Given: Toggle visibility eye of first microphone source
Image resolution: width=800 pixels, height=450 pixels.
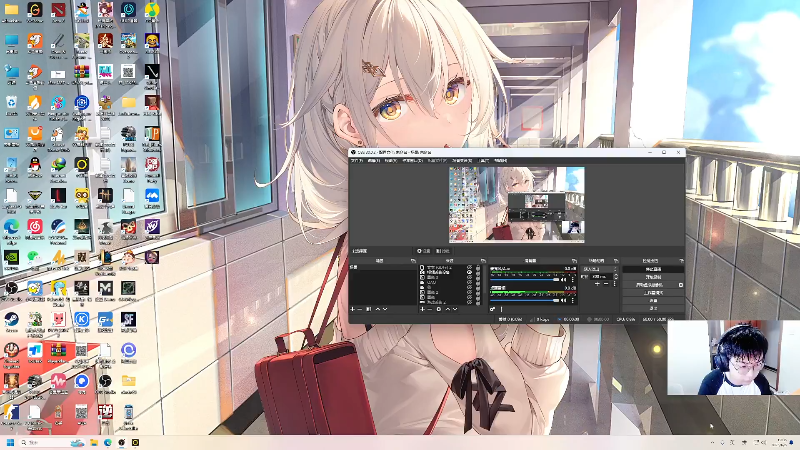Looking at the screenshot, I should [x=470, y=267].
